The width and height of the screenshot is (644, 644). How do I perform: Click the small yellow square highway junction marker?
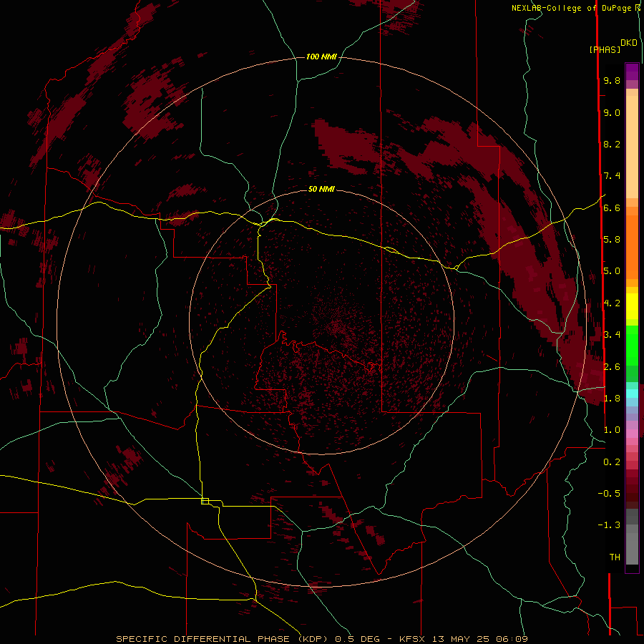pos(205,501)
